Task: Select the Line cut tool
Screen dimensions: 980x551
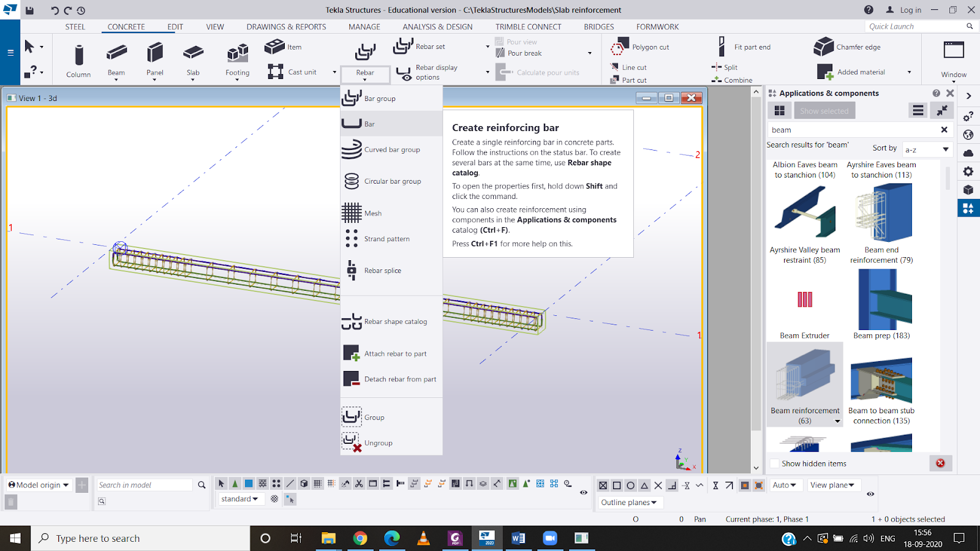Action: [x=628, y=67]
